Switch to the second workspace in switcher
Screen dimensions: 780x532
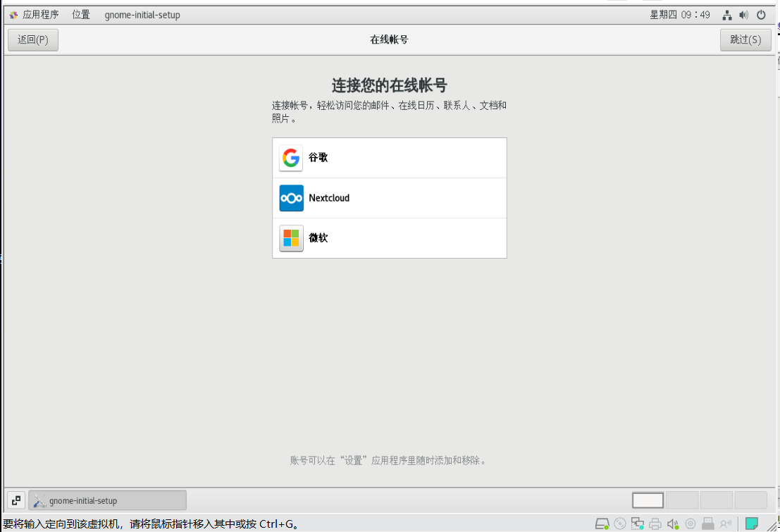click(682, 500)
